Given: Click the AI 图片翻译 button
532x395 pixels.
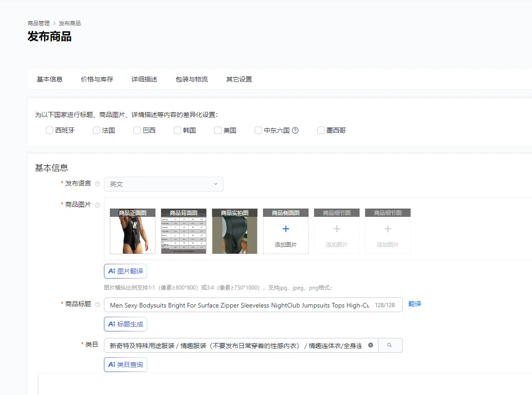Looking at the screenshot, I should pos(126,271).
